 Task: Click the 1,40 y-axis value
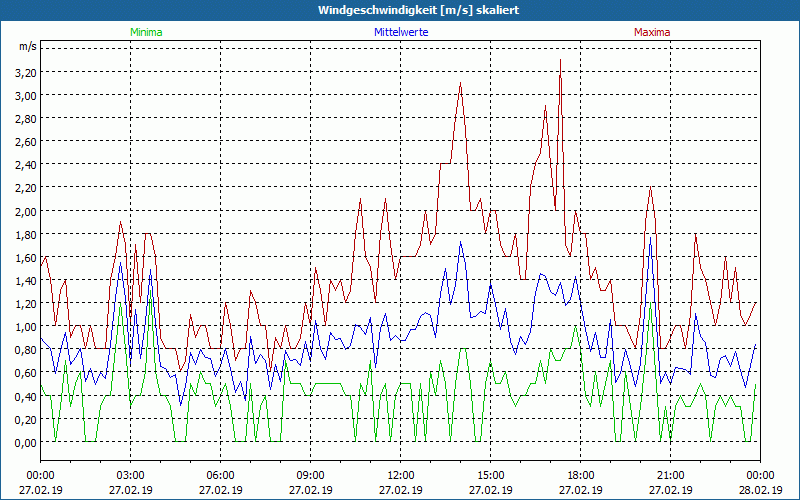(26, 281)
